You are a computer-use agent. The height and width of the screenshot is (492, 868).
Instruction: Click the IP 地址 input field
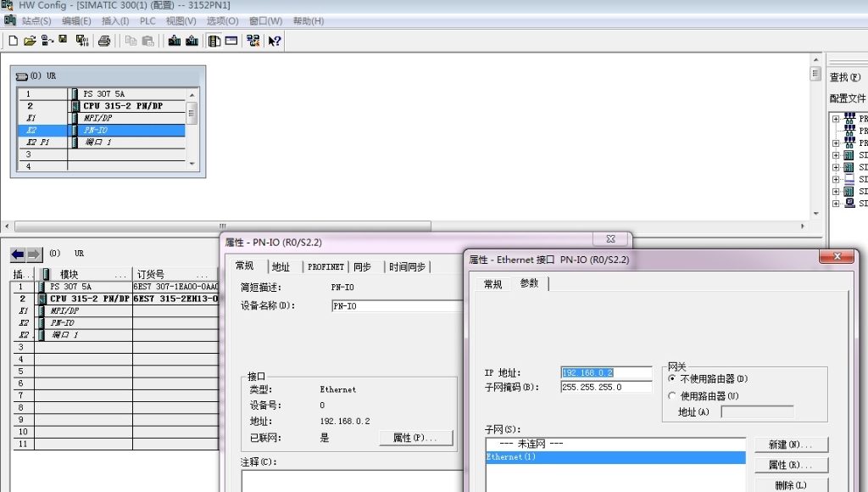pos(606,373)
